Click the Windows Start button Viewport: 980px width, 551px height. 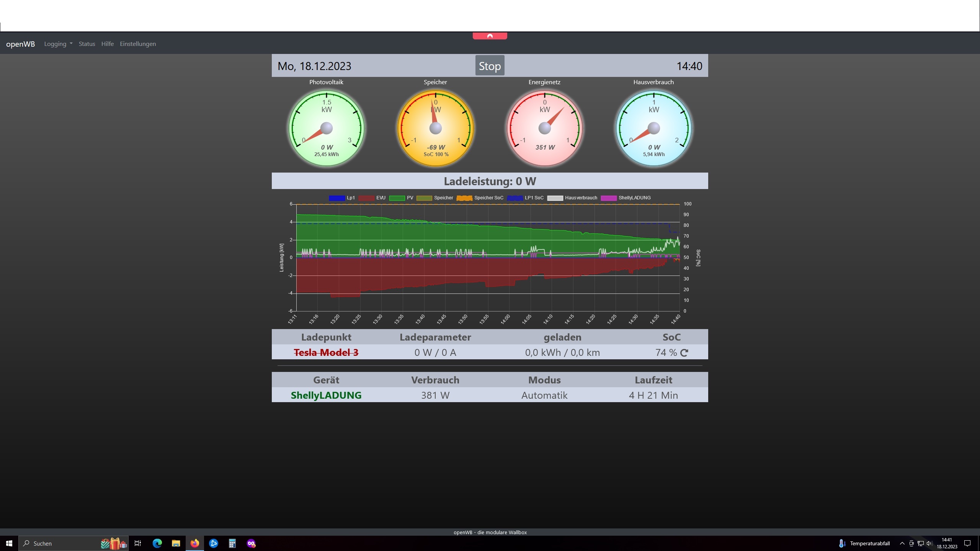click(x=9, y=543)
